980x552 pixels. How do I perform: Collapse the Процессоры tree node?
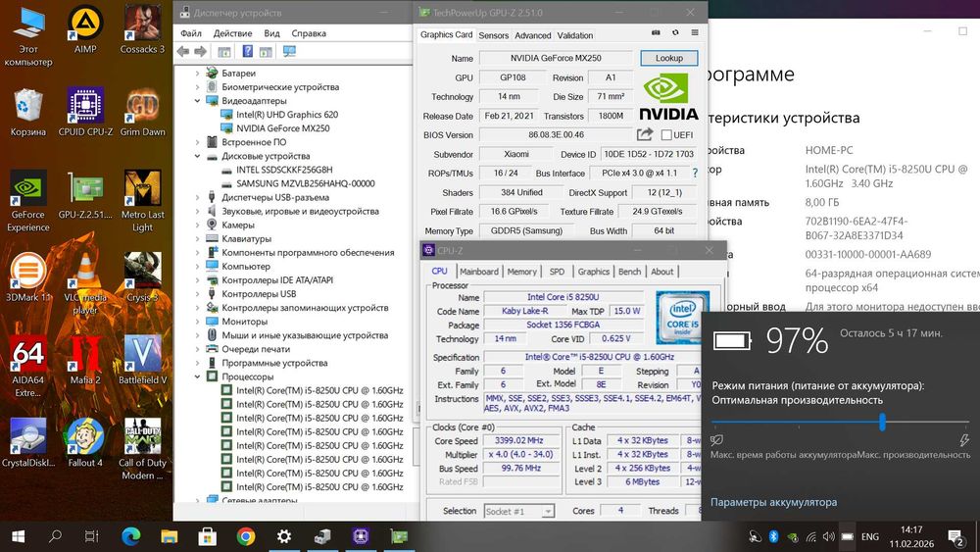click(198, 376)
